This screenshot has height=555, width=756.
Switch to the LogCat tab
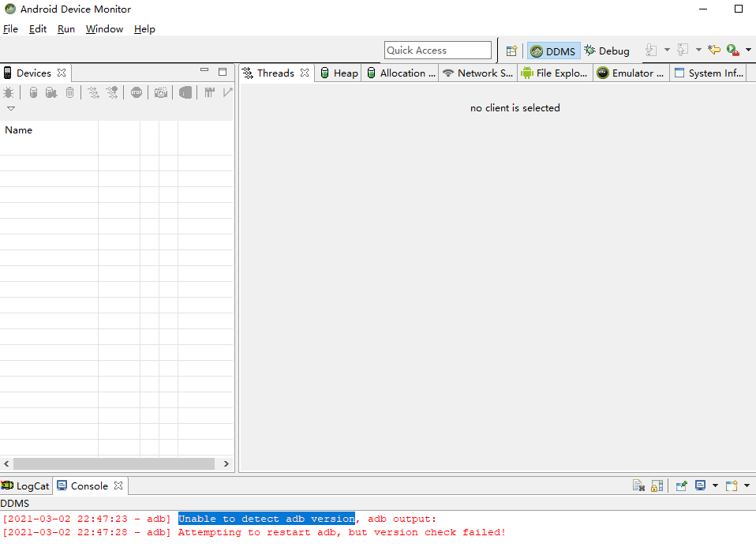point(25,486)
